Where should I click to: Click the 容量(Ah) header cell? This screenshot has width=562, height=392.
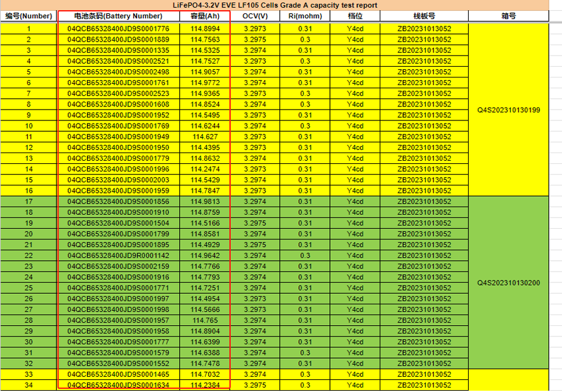(204, 16)
